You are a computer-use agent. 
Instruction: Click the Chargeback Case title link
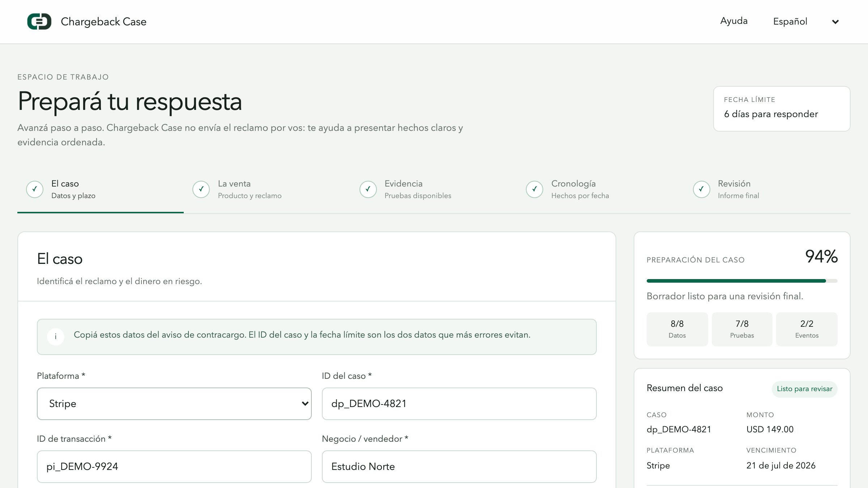pyautogui.click(x=103, y=21)
